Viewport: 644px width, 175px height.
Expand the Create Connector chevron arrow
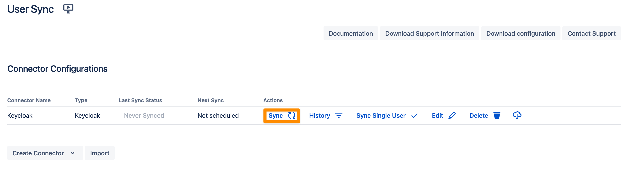[x=73, y=153]
